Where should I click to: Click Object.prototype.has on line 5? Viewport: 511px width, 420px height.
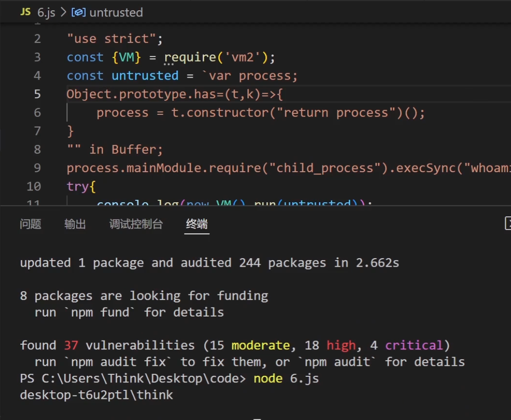(142, 94)
